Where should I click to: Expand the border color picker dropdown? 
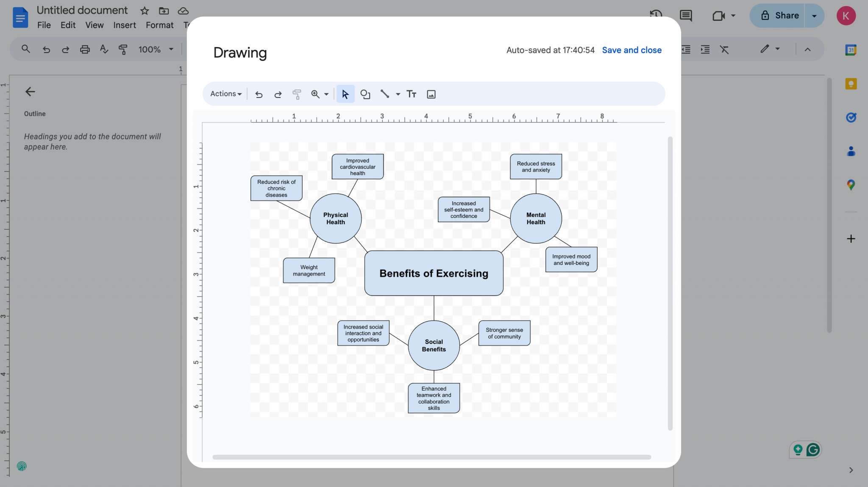[777, 49]
